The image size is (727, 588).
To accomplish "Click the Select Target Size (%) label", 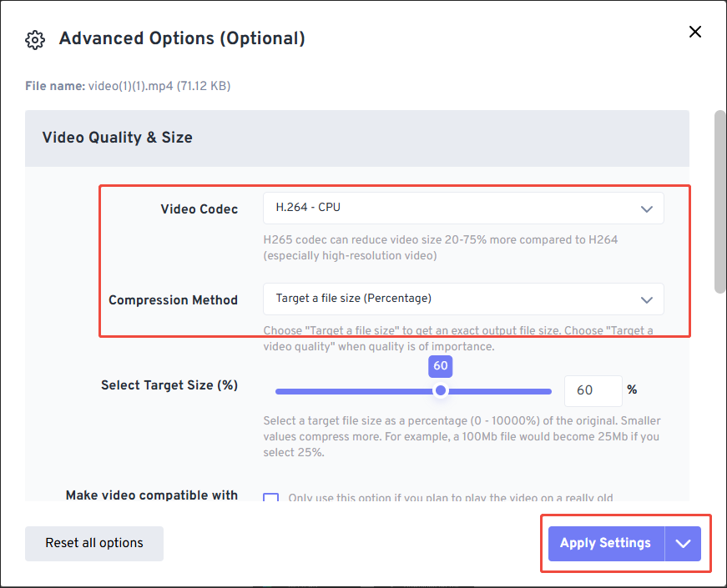I will coord(169,384).
